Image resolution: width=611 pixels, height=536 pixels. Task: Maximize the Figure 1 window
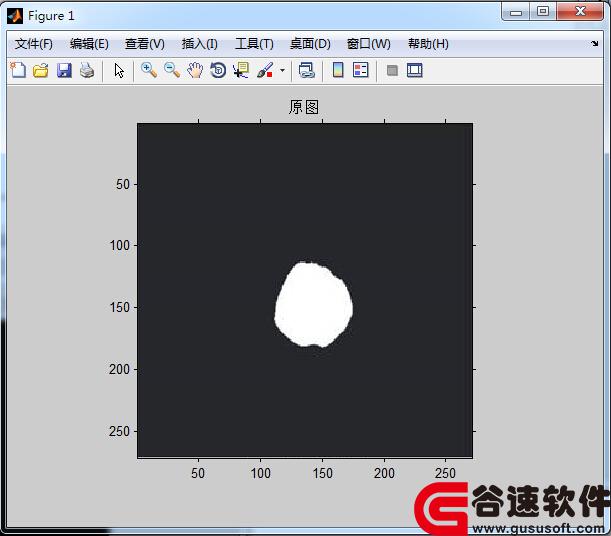pos(543,12)
